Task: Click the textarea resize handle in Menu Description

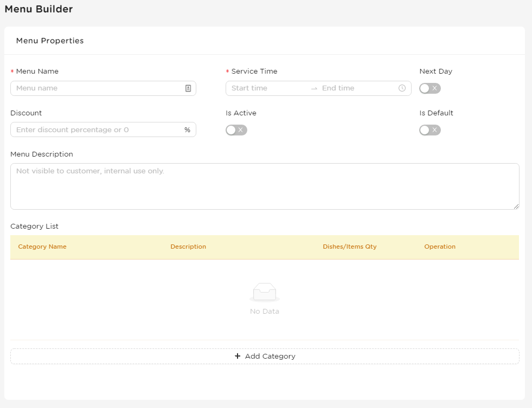Action: tap(516, 206)
